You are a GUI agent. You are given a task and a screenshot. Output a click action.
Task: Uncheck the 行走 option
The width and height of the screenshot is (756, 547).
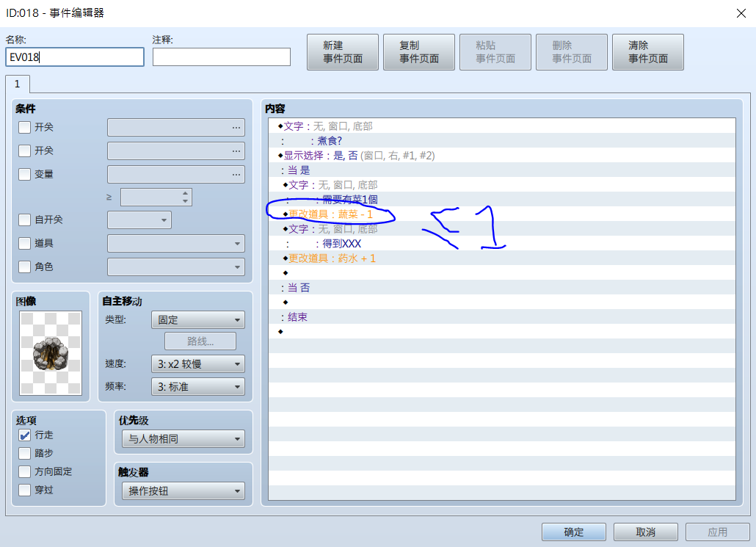pyautogui.click(x=25, y=435)
